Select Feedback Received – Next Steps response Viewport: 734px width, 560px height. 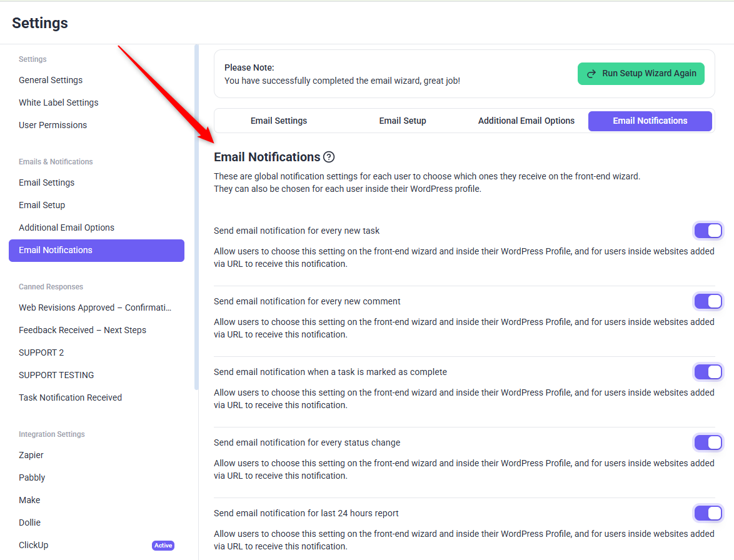[x=83, y=330]
